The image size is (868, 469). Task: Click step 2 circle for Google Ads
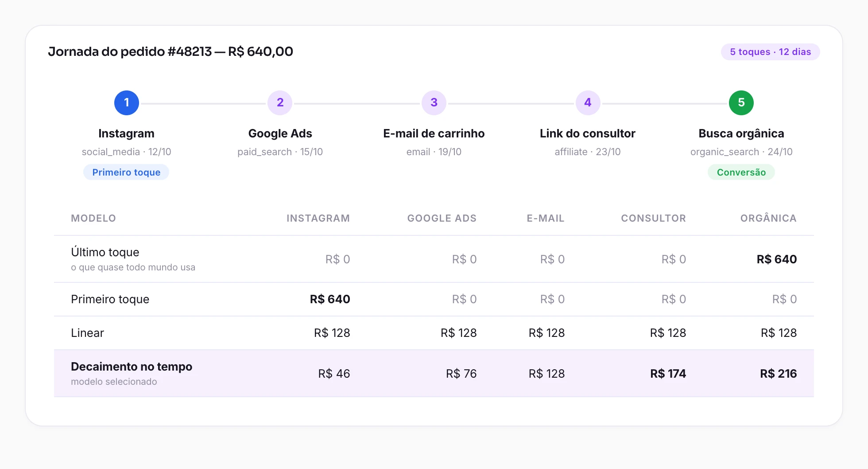point(280,103)
